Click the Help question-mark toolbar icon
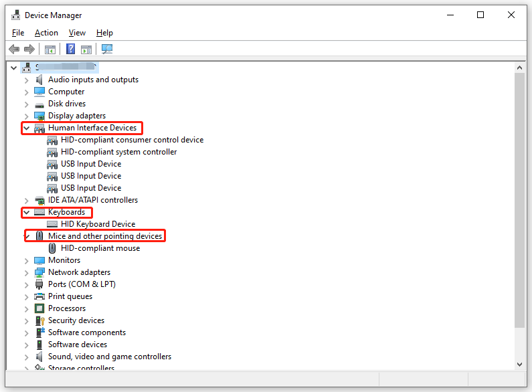This screenshot has height=392, width=532. pos(70,50)
